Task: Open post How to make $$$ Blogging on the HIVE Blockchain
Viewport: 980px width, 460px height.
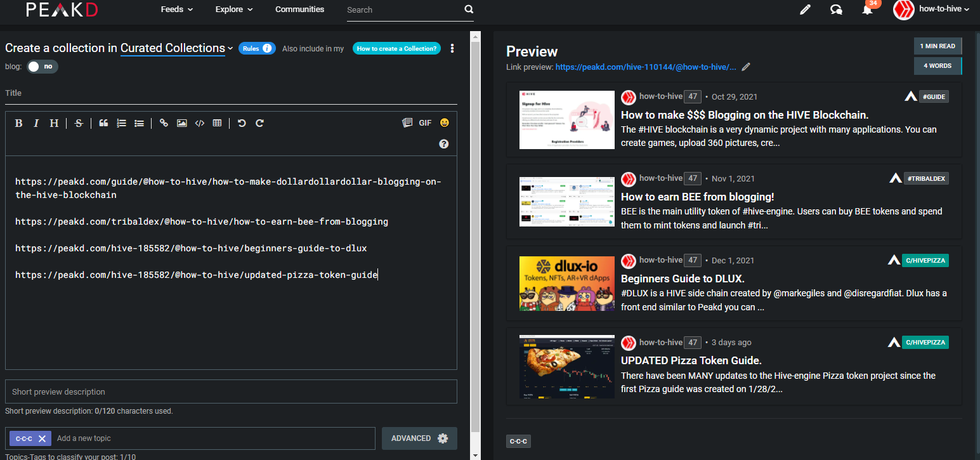Action: 745,115
